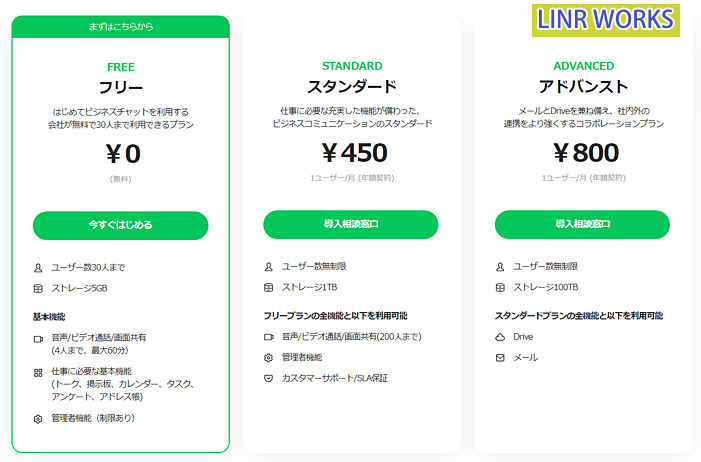Click the gear icon beside 管理者機能(制限あり)

(38, 417)
